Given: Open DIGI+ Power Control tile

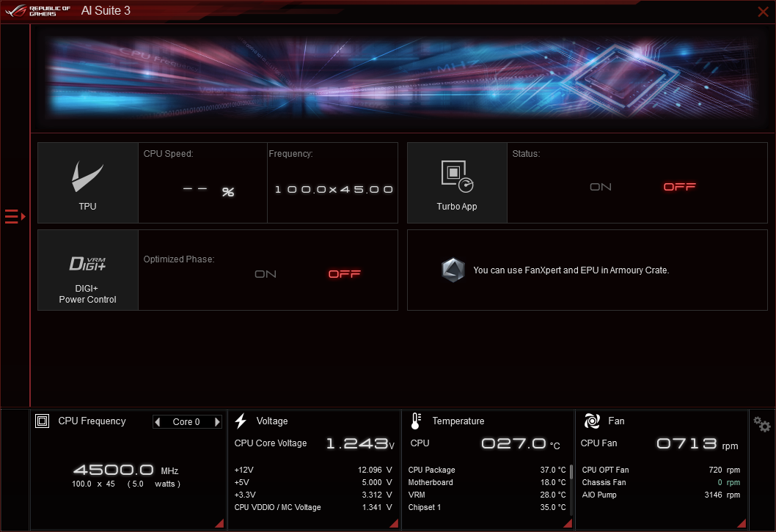Looking at the screenshot, I should click(87, 270).
